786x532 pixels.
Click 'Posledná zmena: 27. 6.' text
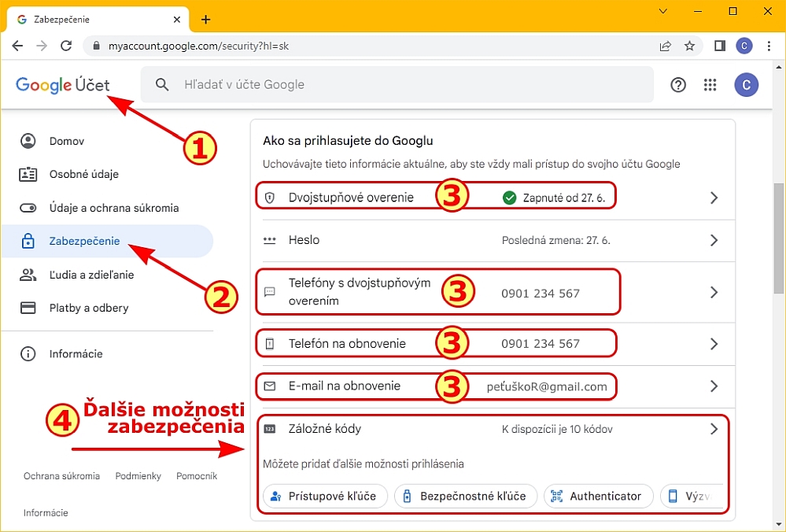pyautogui.click(x=556, y=240)
